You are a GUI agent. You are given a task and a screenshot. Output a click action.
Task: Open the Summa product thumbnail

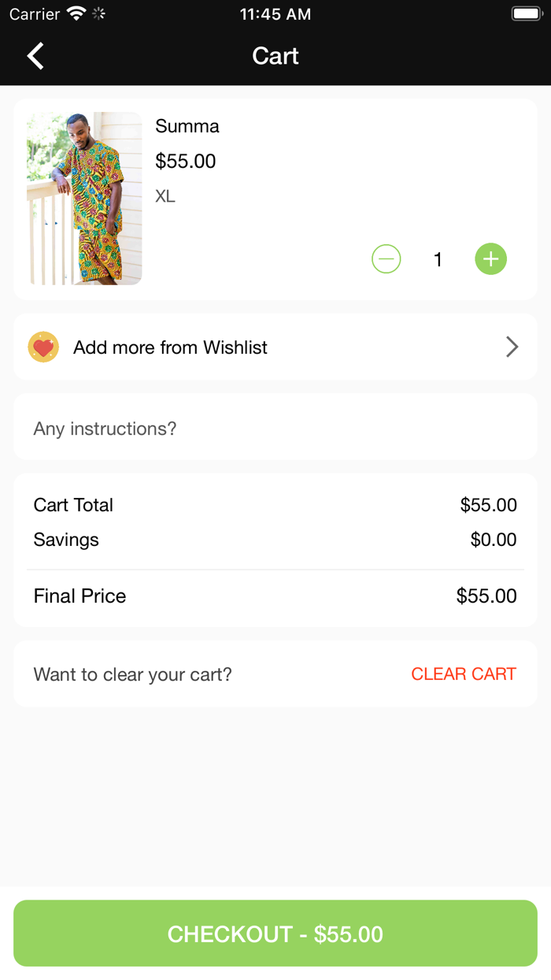84,199
